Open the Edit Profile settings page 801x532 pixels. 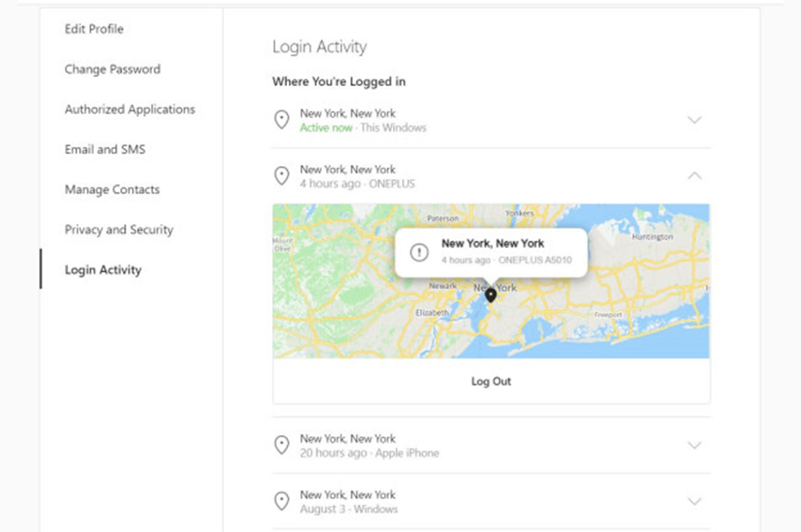(x=94, y=29)
